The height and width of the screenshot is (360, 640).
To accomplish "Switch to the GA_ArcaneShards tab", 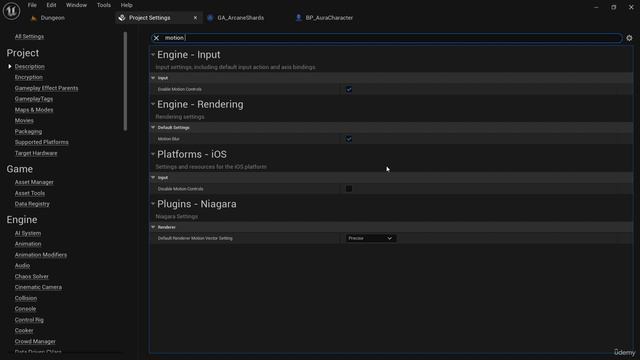I will coord(240,18).
